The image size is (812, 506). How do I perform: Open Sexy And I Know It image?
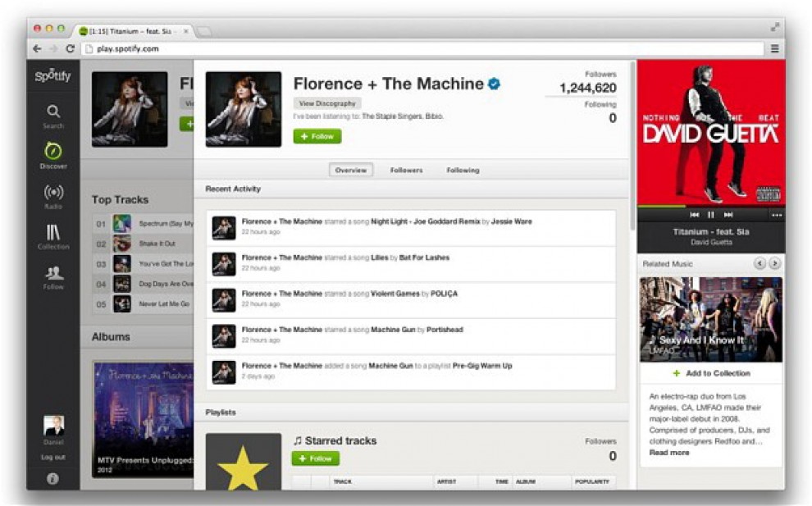coord(711,320)
